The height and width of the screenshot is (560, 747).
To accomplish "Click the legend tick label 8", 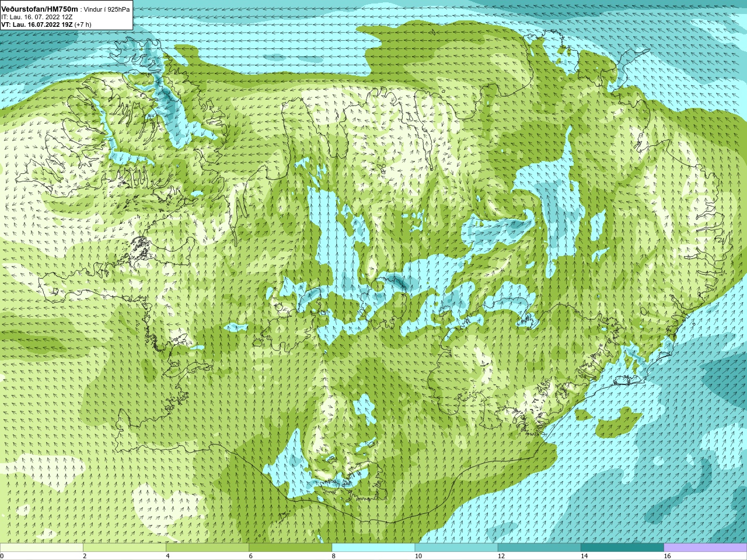I will 333,556.
